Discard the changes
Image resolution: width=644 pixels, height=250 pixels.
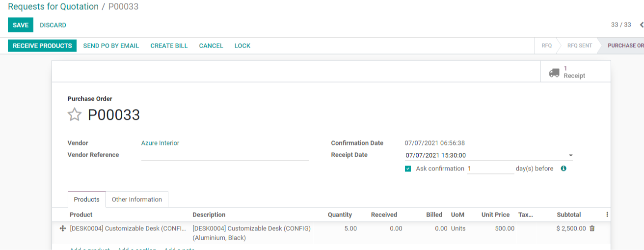click(x=53, y=25)
